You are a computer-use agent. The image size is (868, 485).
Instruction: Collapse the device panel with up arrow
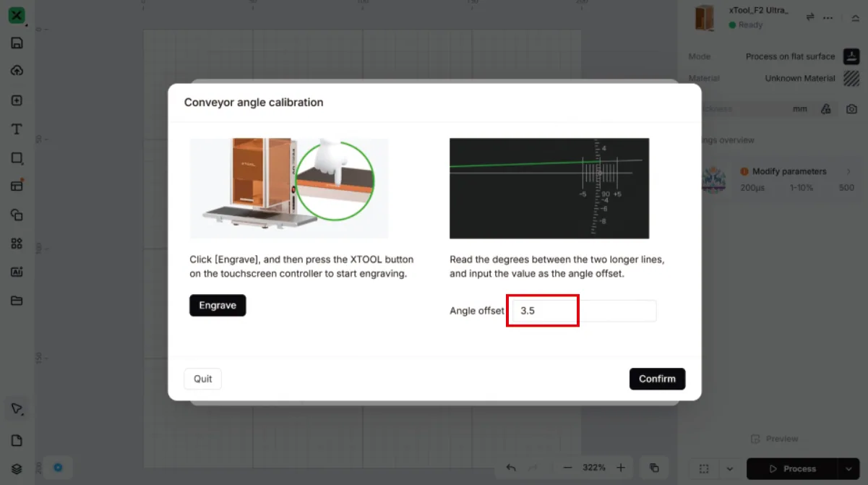pos(855,17)
